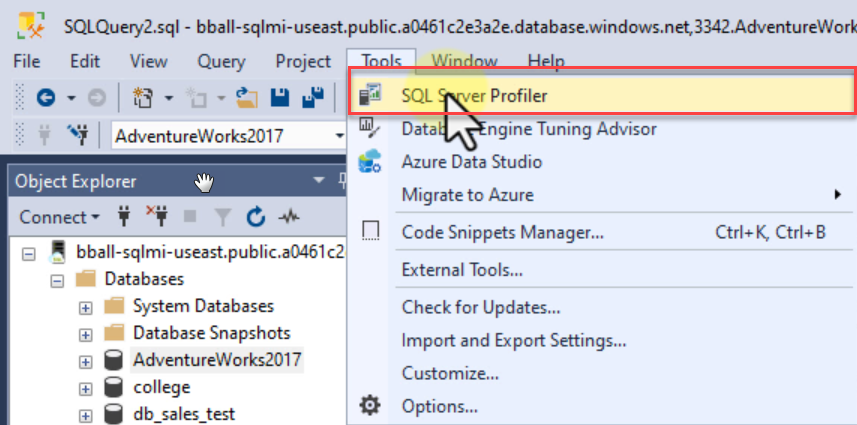This screenshot has height=425, width=857.
Task: Click Disconnect plug icon with red X
Action: (x=157, y=216)
